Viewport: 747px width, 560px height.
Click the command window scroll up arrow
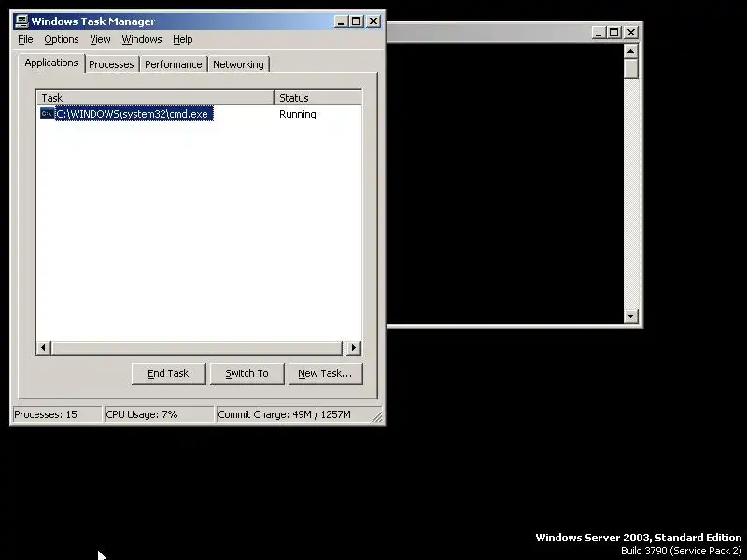631,51
